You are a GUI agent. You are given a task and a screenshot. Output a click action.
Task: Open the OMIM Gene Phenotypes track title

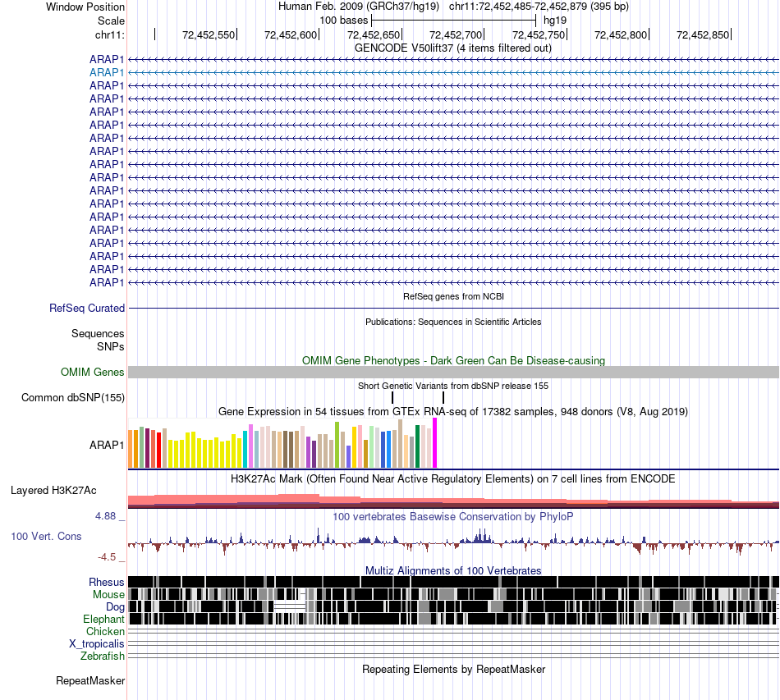(453, 360)
